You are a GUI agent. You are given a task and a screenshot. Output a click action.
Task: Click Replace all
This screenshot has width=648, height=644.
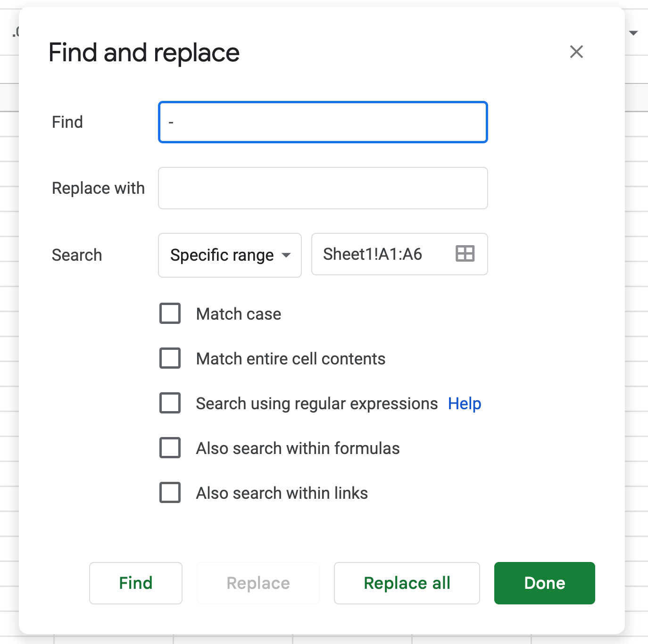point(407,583)
